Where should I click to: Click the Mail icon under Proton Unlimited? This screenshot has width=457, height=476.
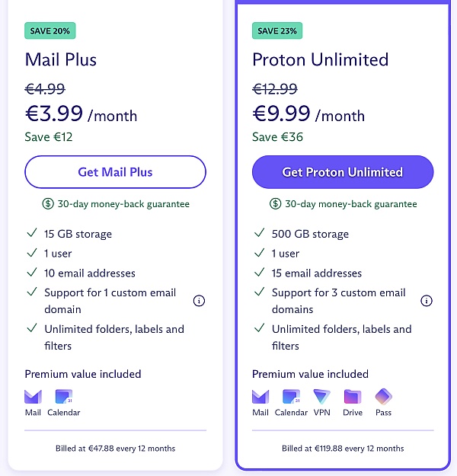tap(260, 397)
